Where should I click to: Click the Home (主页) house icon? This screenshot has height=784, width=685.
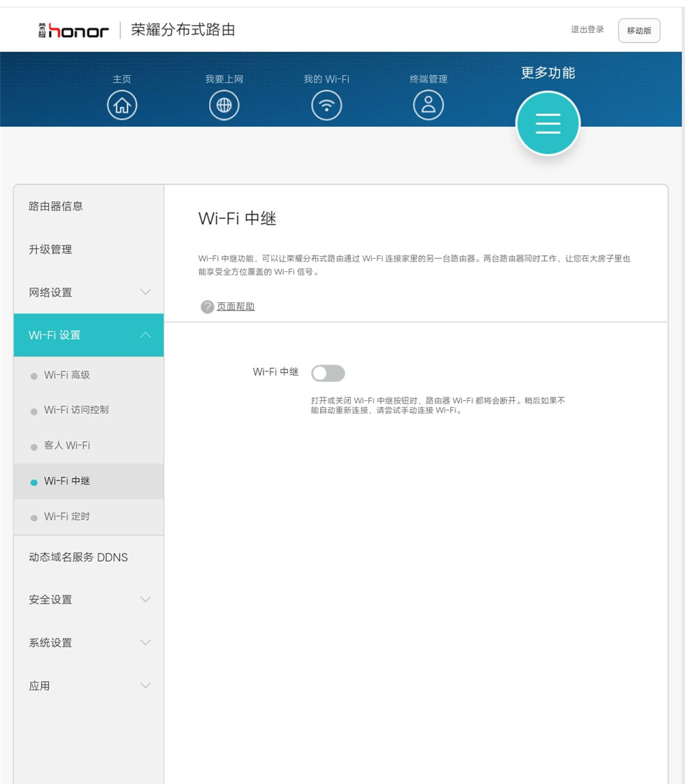122,105
